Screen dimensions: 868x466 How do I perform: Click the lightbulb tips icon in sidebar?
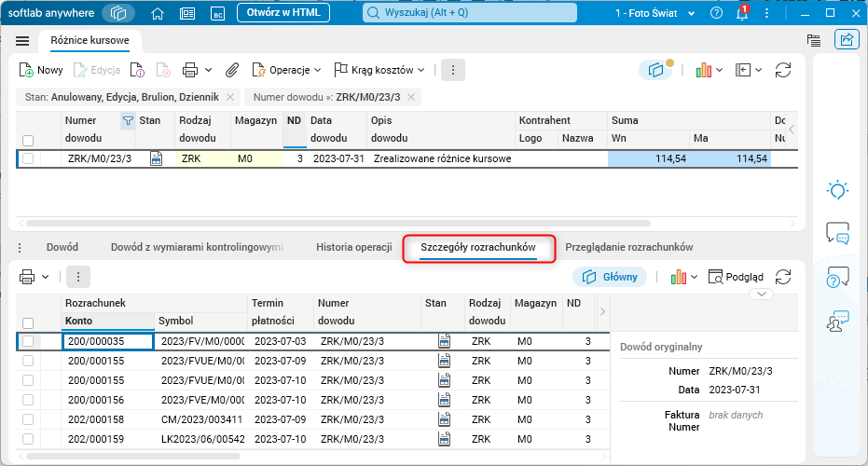pos(837,190)
